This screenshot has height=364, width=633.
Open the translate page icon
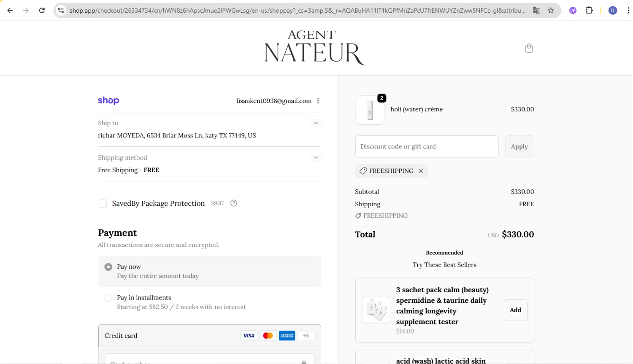click(x=536, y=11)
